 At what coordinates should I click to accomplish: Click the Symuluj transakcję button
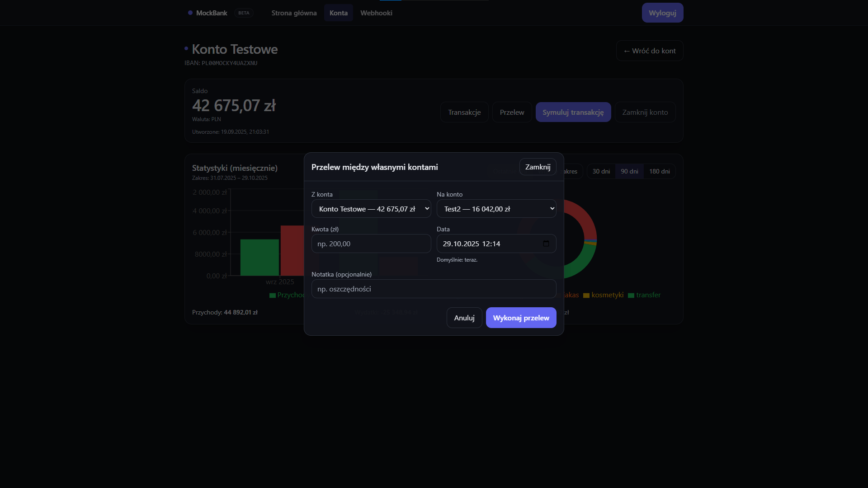pos(573,112)
